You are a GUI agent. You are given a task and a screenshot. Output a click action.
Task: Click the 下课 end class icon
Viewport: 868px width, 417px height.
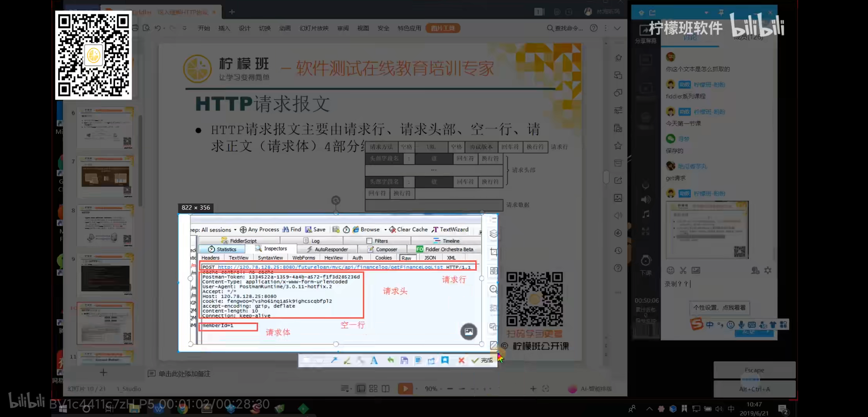[x=646, y=265]
